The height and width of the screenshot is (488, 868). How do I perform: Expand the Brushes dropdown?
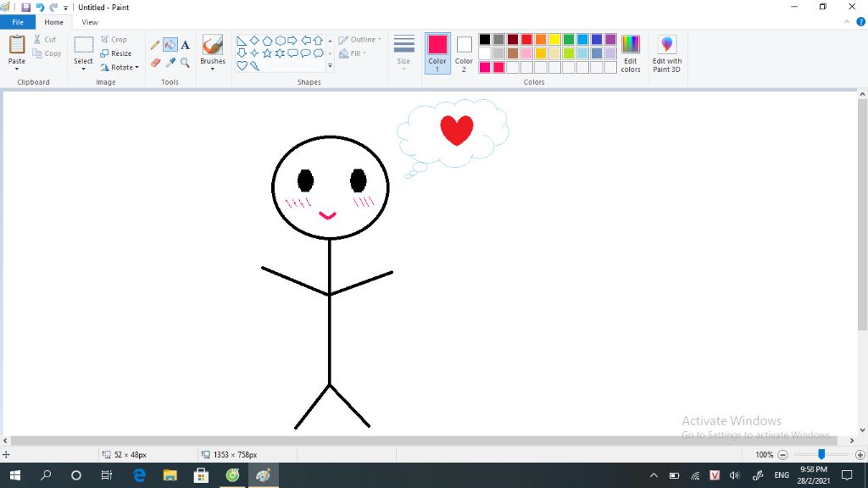213,69
